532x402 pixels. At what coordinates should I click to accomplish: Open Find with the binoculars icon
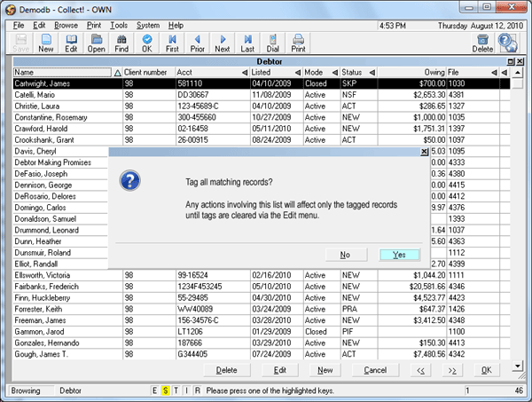click(x=121, y=43)
